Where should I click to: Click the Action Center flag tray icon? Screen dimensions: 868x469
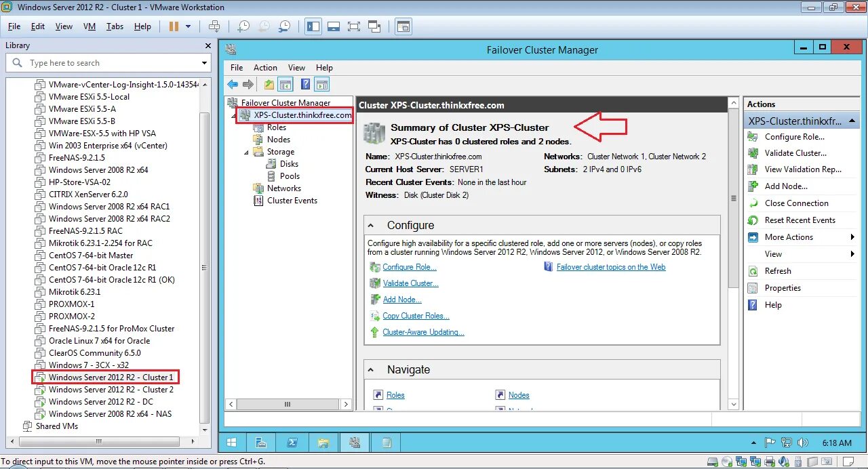coord(770,443)
